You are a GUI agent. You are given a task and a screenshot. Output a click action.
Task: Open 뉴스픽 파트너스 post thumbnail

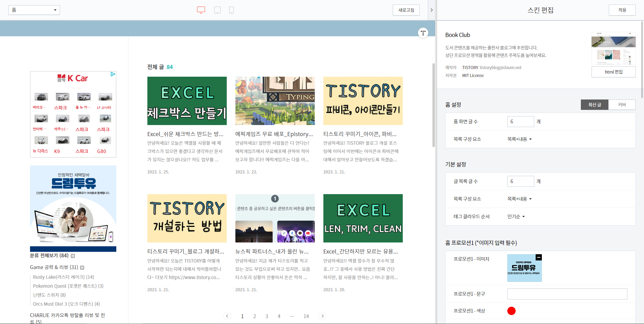[275, 218]
